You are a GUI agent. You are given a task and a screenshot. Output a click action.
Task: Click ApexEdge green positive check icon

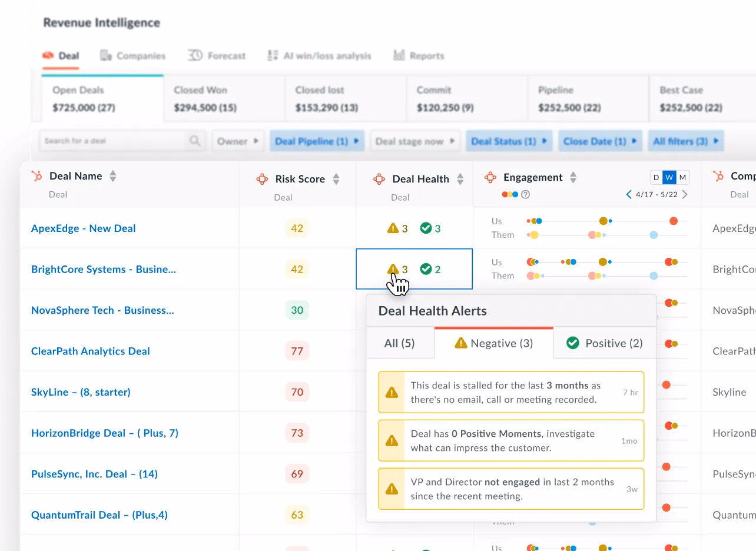coord(426,228)
